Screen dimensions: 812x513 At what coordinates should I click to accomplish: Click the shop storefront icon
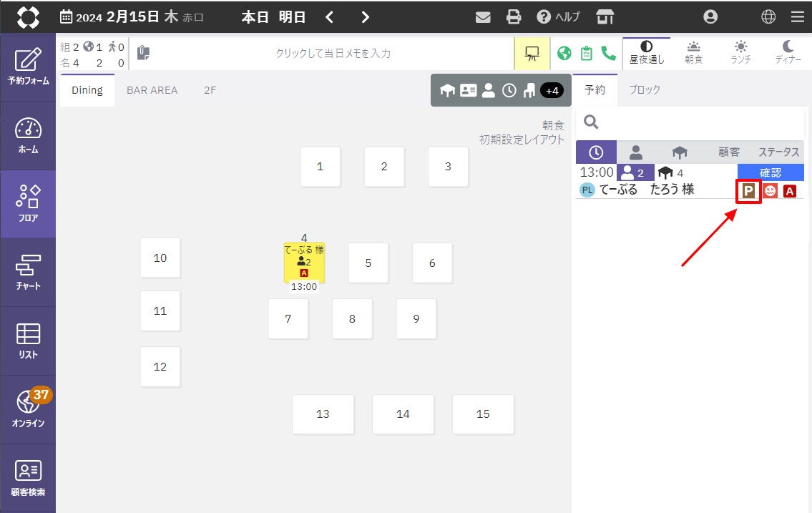[x=605, y=16]
